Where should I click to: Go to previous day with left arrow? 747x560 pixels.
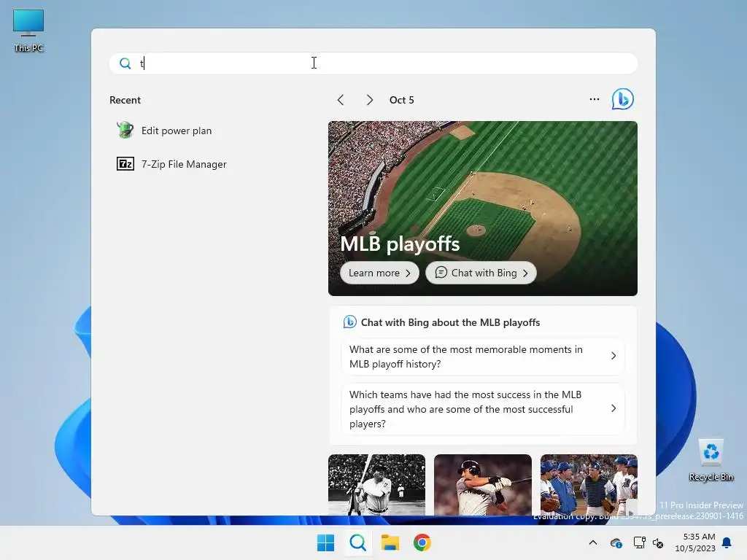click(x=341, y=100)
